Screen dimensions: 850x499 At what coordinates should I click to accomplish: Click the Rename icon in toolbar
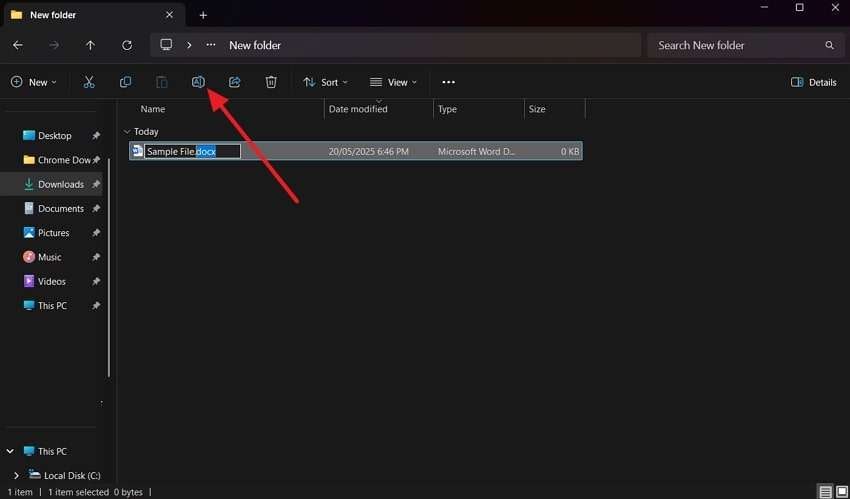tap(198, 82)
